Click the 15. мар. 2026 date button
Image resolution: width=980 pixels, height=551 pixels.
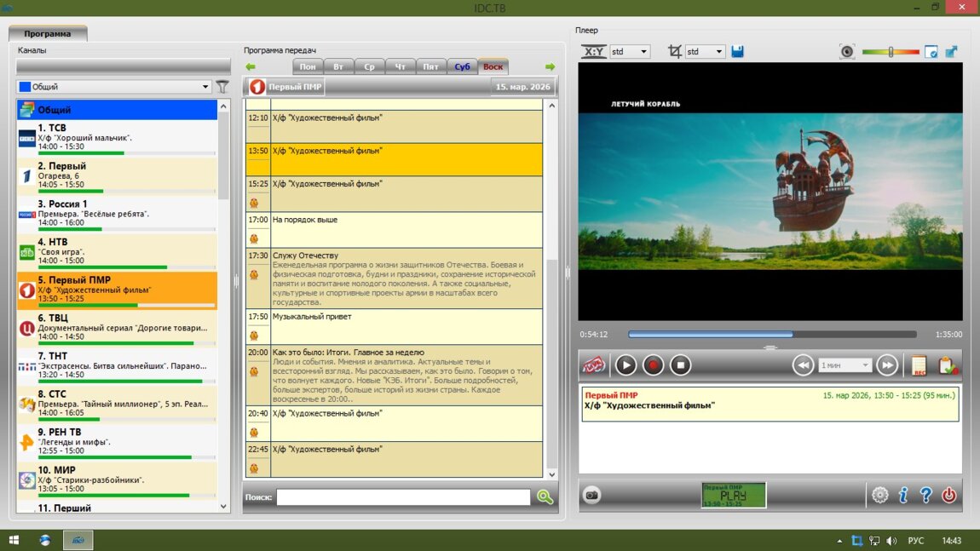tap(523, 87)
